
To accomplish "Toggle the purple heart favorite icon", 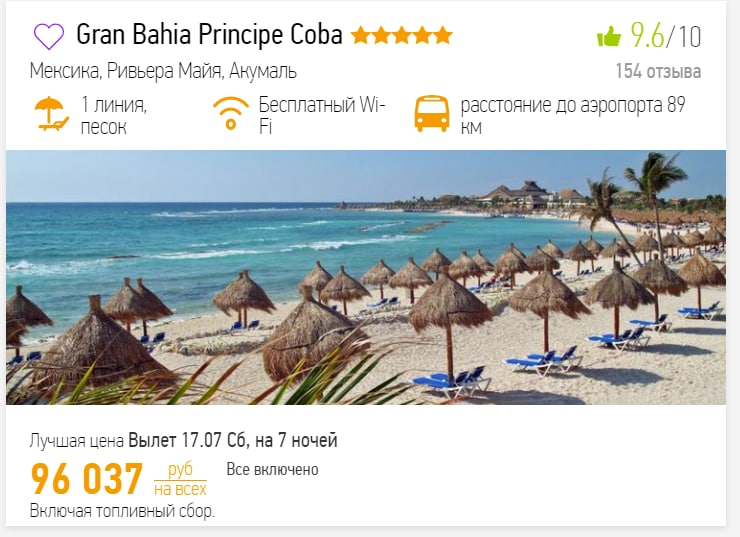I will click(x=49, y=36).
